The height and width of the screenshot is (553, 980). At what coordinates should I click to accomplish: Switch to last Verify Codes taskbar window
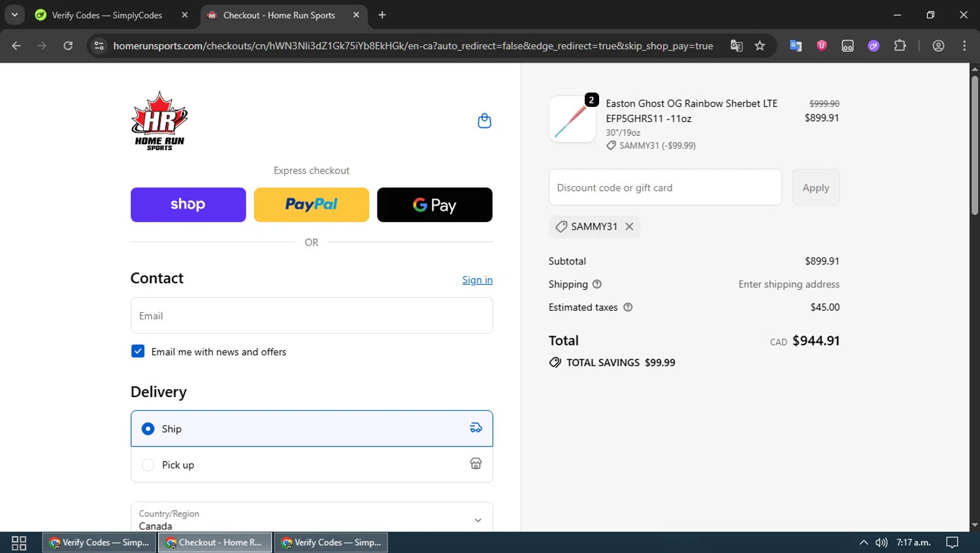click(331, 543)
